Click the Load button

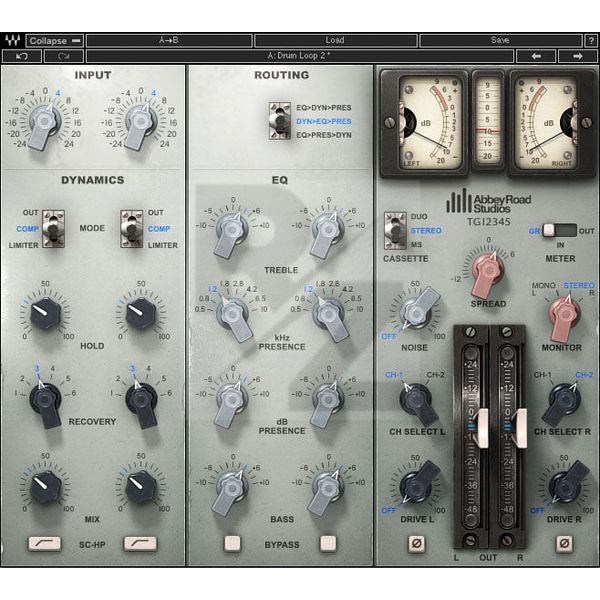pyautogui.click(x=335, y=40)
